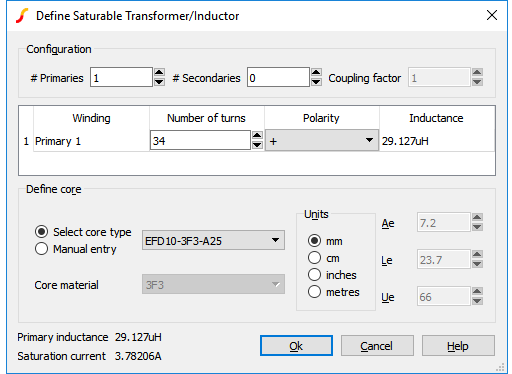Click the Number of turns field showing 34

pos(200,140)
